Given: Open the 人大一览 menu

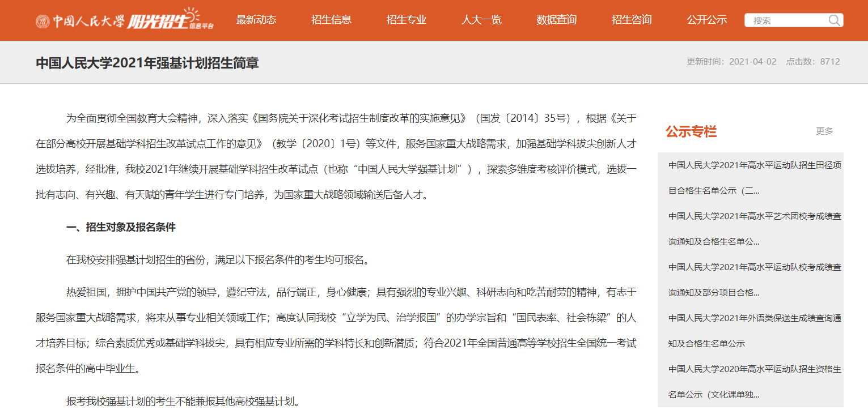Looking at the screenshot, I should coord(481,20).
